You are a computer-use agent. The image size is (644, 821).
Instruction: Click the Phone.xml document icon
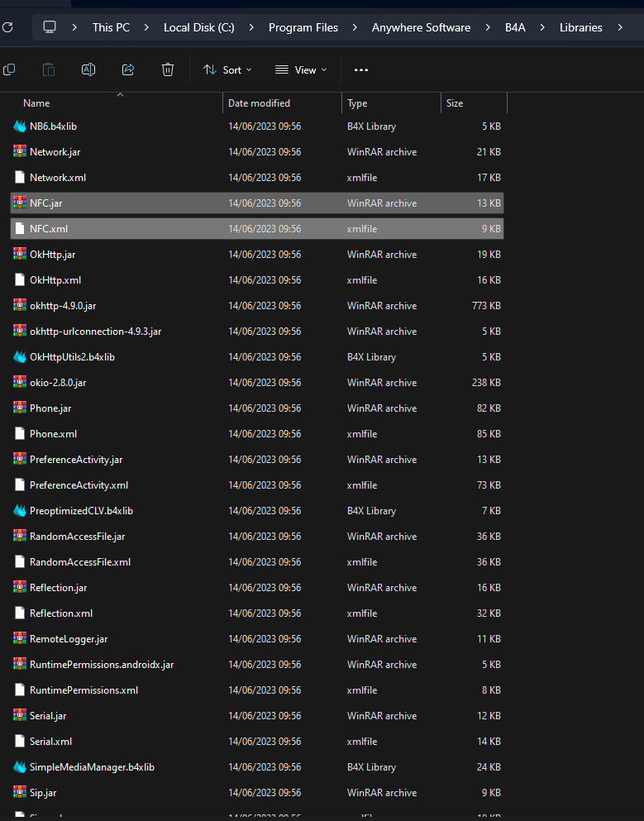pyautogui.click(x=20, y=433)
